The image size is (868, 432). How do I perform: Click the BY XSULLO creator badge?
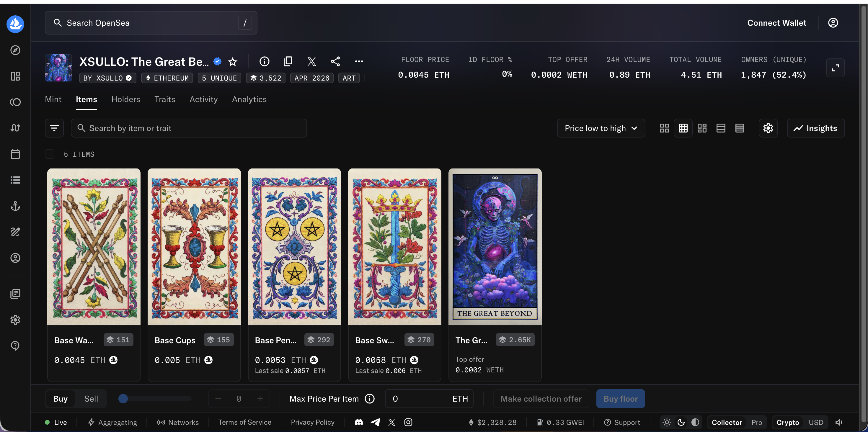click(107, 78)
